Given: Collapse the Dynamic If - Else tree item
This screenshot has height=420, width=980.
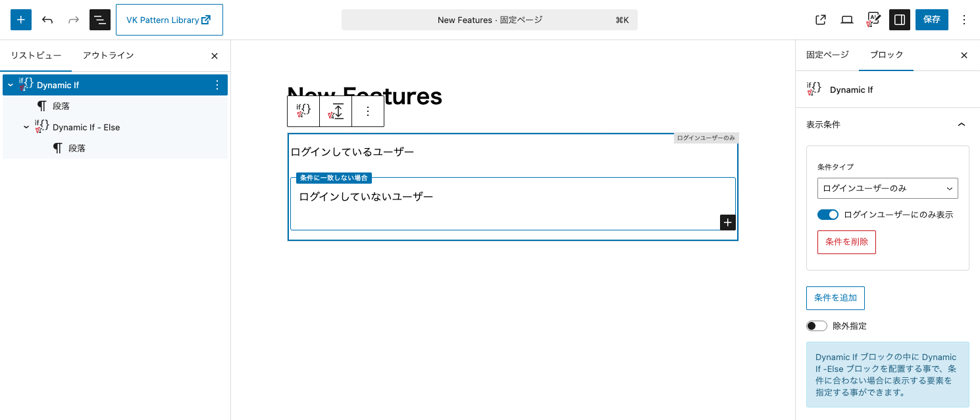Looking at the screenshot, I should click(26, 127).
